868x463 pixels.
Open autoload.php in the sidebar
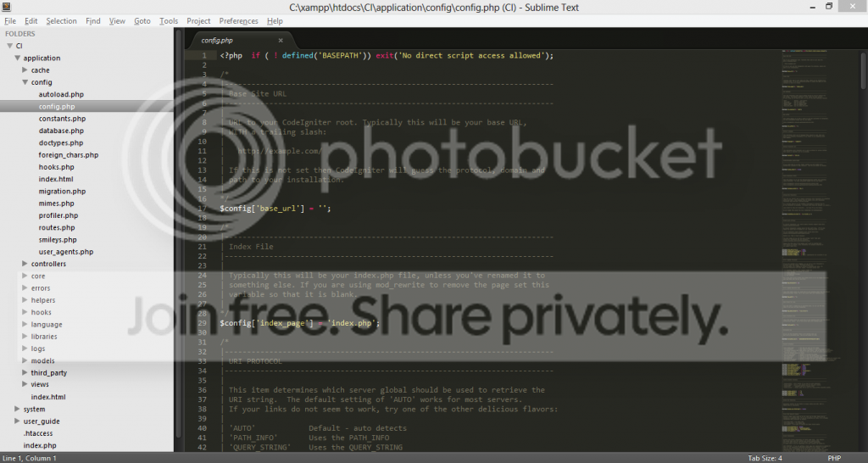click(61, 95)
